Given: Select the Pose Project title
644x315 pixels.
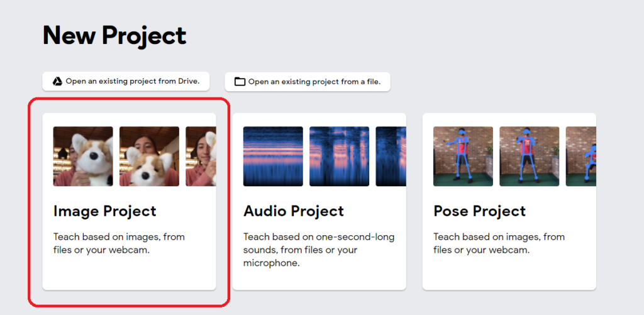Looking at the screenshot, I should pos(479,211).
